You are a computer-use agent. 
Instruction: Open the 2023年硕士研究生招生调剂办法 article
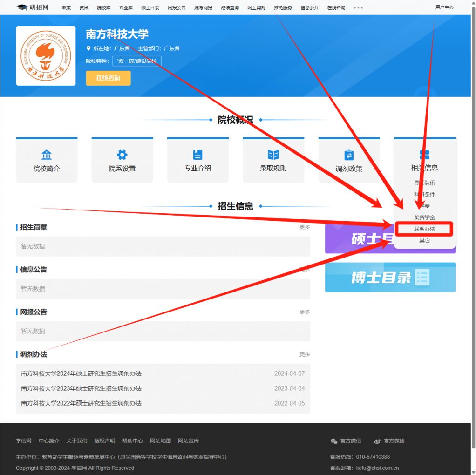(x=81, y=388)
